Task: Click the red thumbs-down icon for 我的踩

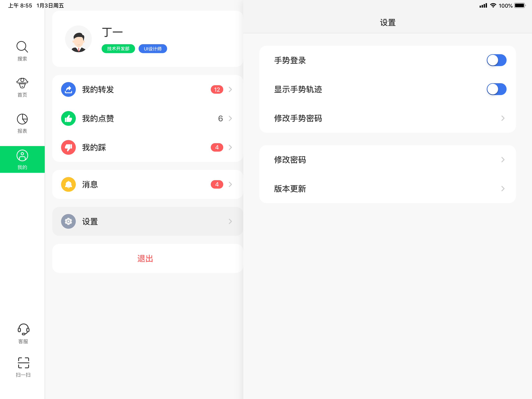Action: pyautogui.click(x=68, y=147)
